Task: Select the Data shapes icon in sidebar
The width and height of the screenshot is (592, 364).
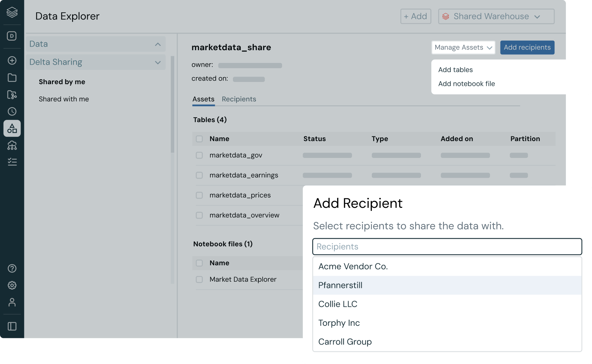Action: (x=12, y=128)
